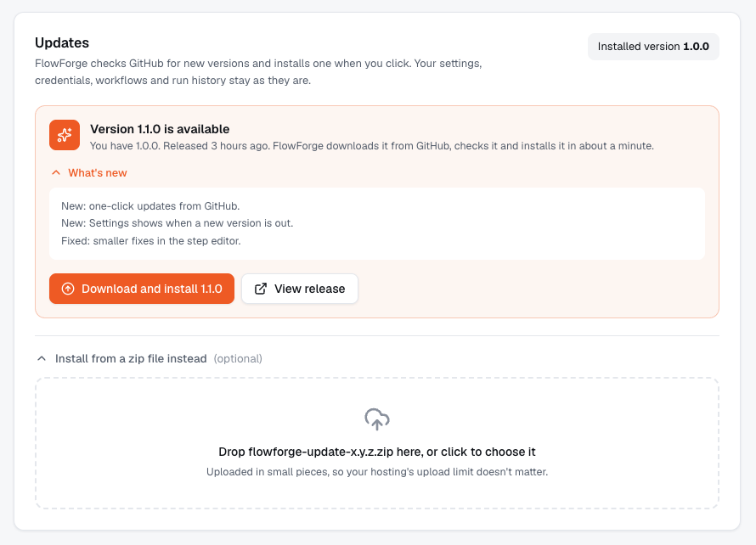Click Version 1.1.0 is available title
The height and width of the screenshot is (545, 756).
coord(160,129)
